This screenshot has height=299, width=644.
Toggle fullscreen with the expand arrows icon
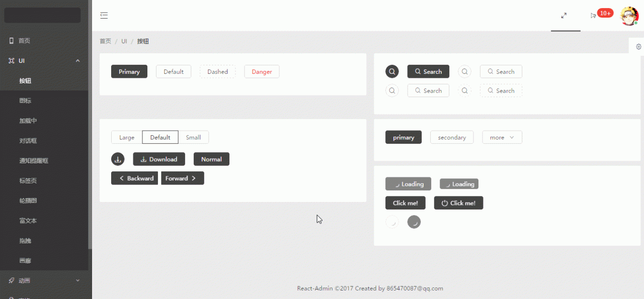click(564, 16)
